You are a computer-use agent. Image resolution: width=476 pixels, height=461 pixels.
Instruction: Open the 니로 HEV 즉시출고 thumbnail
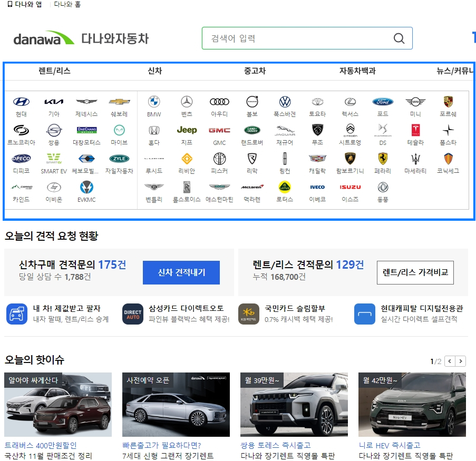412,405
